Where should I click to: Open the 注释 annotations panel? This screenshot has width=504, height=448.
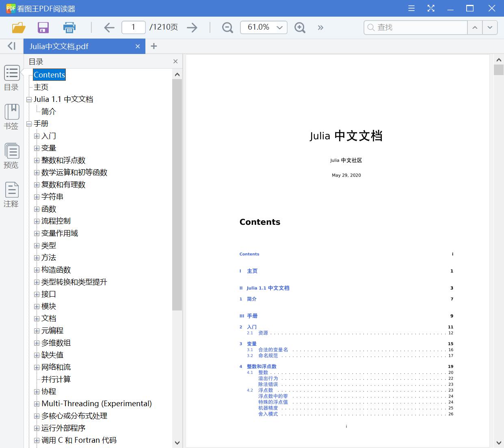(x=12, y=195)
